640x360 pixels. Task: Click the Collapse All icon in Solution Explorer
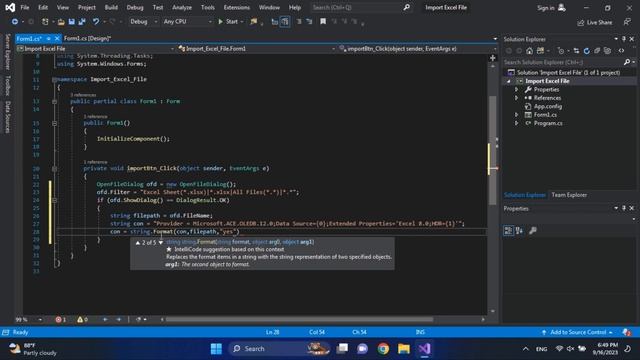tap(597, 51)
